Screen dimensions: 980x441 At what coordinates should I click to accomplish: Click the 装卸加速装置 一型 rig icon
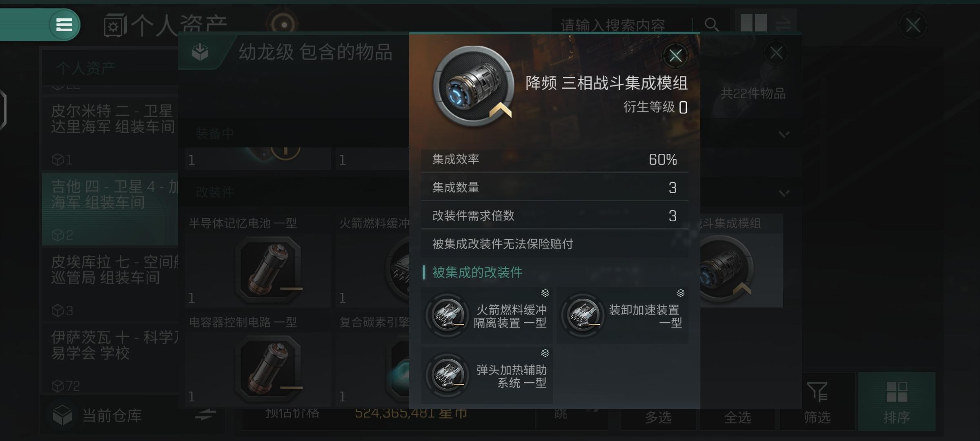584,315
